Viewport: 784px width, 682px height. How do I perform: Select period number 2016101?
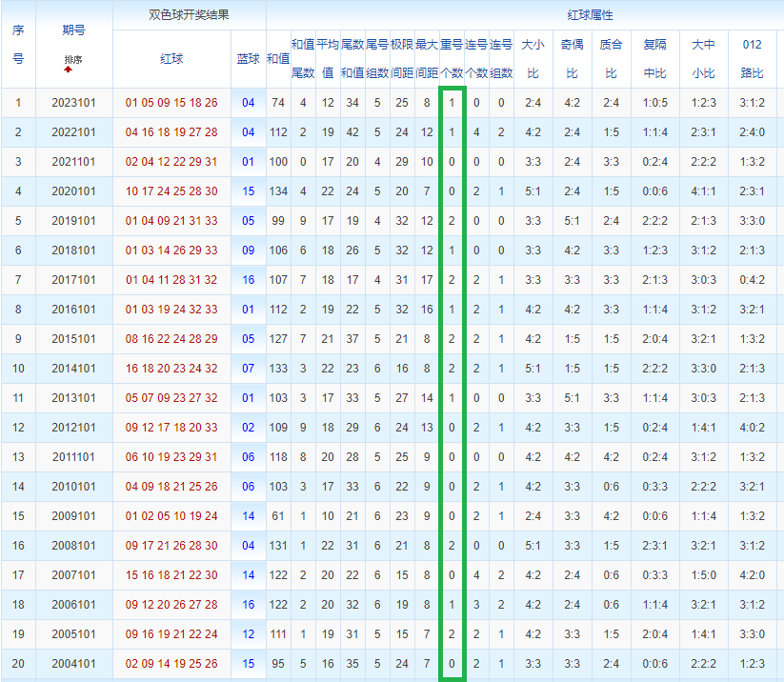point(73,310)
